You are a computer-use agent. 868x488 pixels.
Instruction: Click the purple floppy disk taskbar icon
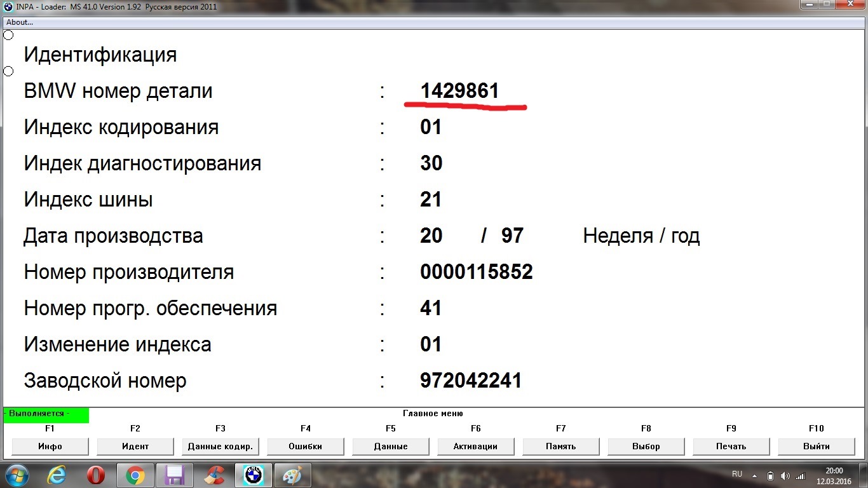pyautogui.click(x=173, y=475)
